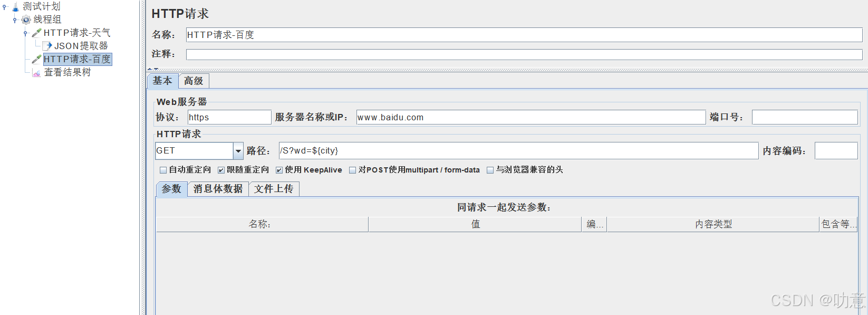Toggle 使用 KeepAlive checkbox

click(x=279, y=170)
